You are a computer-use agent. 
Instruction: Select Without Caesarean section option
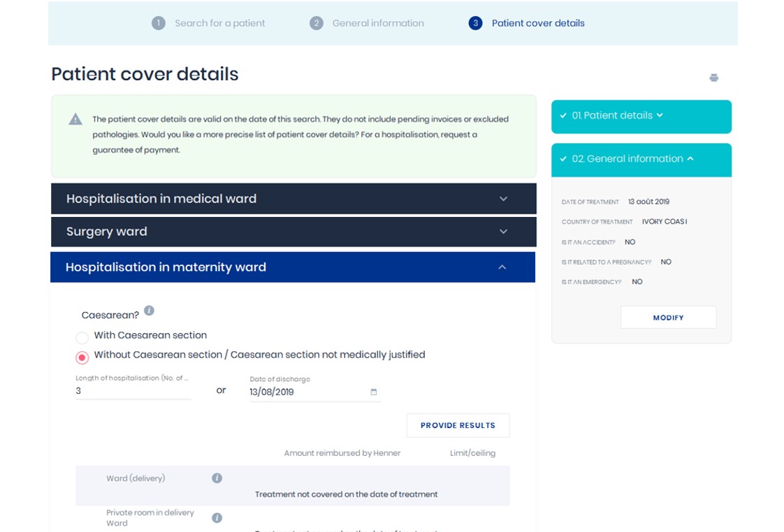click(x=82, y=357)
